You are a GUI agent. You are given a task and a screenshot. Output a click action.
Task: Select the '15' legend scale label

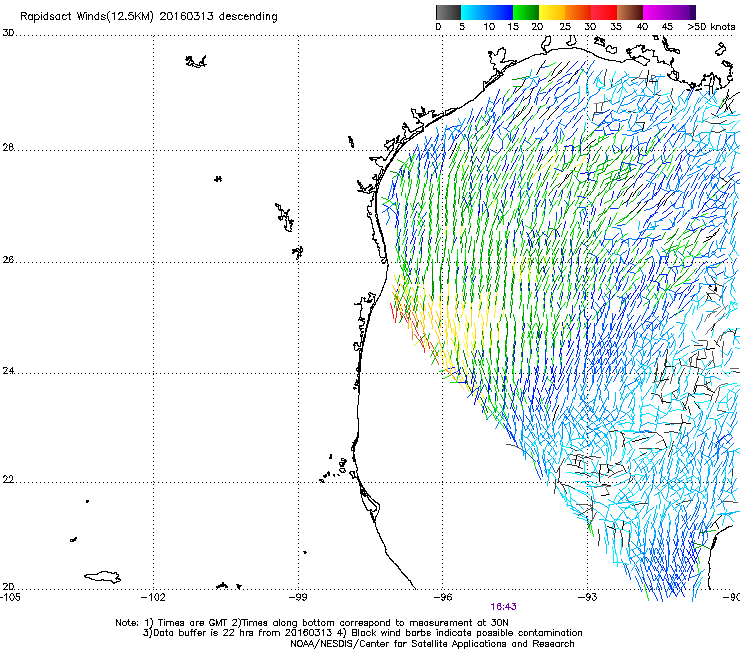tap(513, 27)
